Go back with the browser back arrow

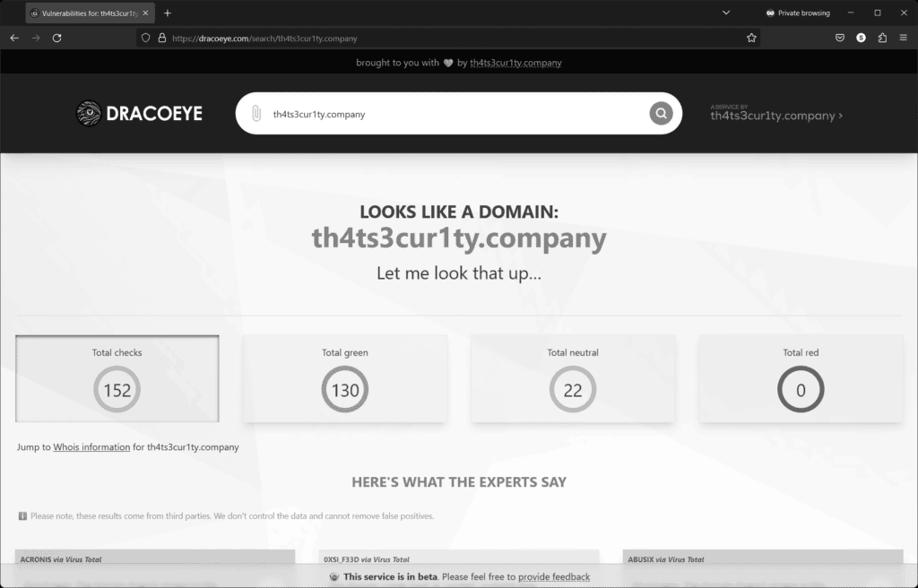[x=14, y=38]
